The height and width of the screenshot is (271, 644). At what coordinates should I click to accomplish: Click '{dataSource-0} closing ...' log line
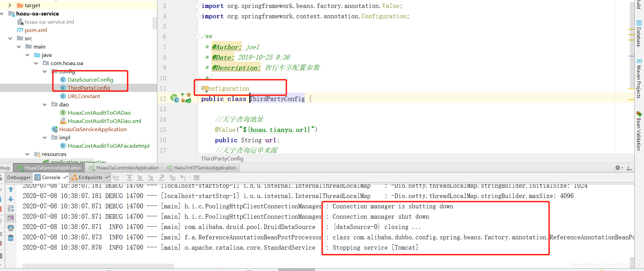[376, 227]
